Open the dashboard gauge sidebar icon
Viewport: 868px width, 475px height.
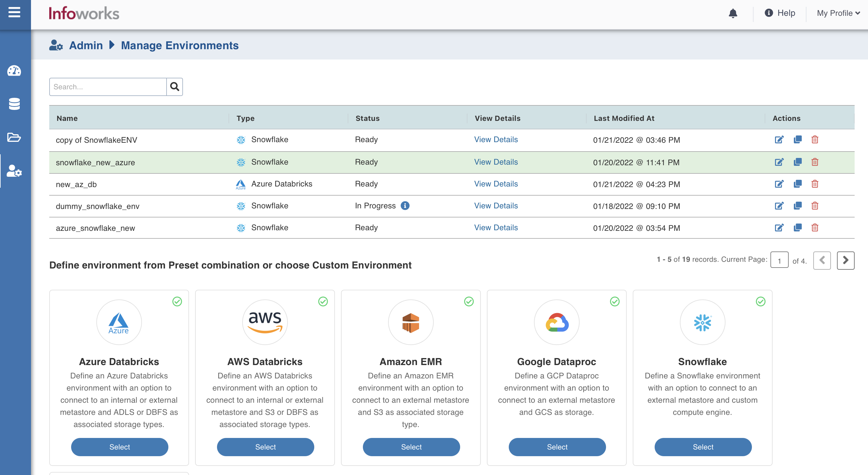coord(14,71)
